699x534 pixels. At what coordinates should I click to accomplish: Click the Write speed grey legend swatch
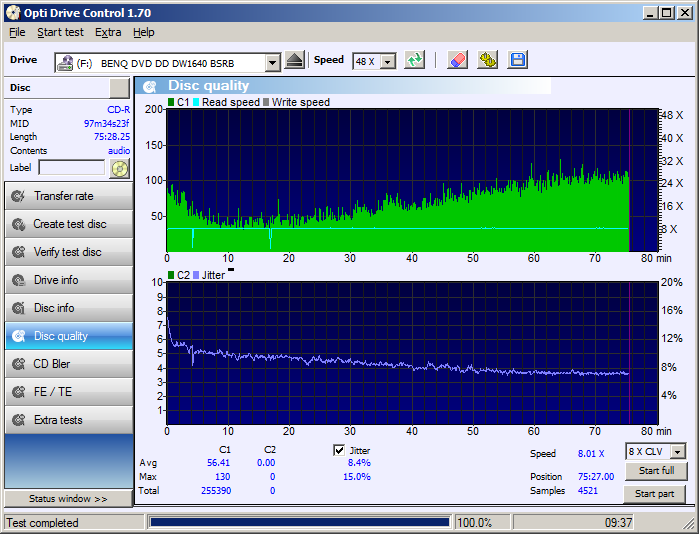pyautogui.click(x=266, y=103)
